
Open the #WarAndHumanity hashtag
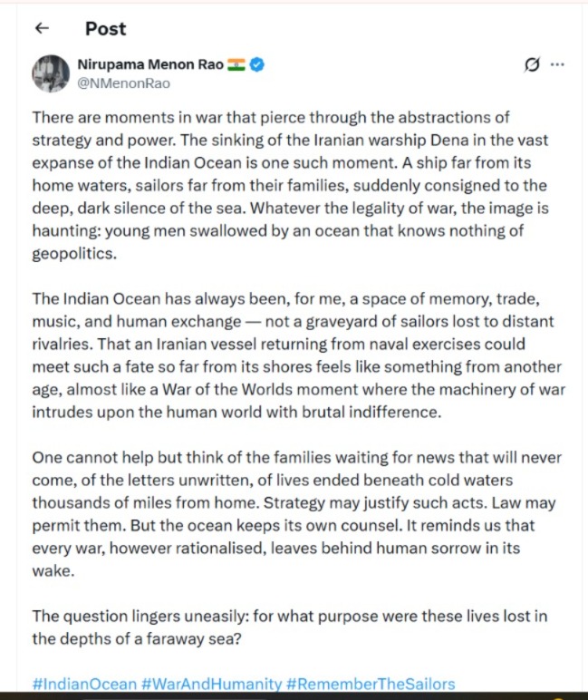[x=208, y=684]
